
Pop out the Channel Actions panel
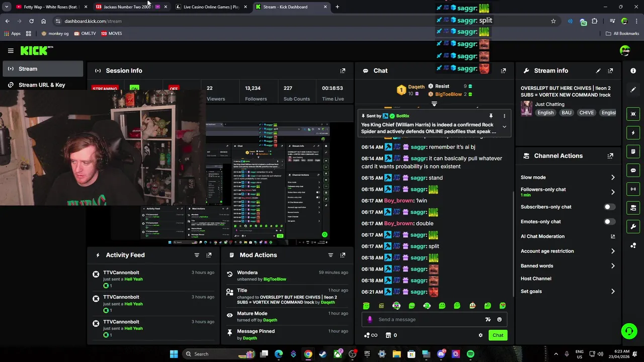610,156
